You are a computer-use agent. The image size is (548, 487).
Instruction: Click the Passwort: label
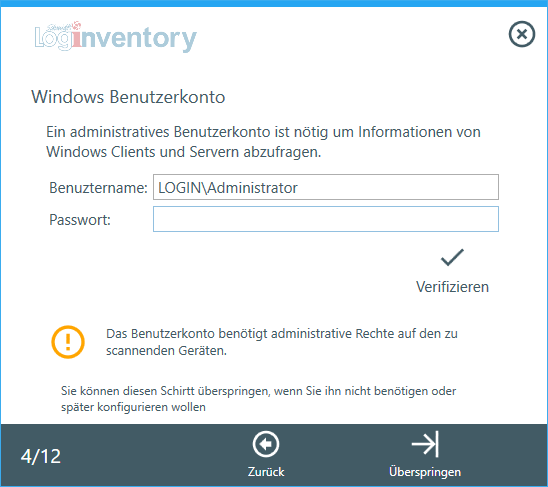[80, 220]
